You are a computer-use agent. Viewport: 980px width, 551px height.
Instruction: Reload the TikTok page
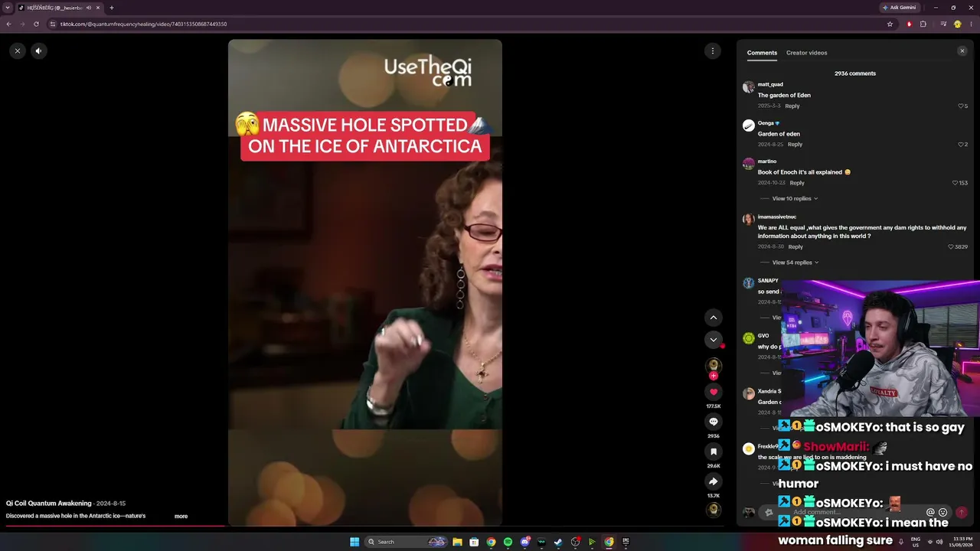pyautogui.click(x=36, y=24)
